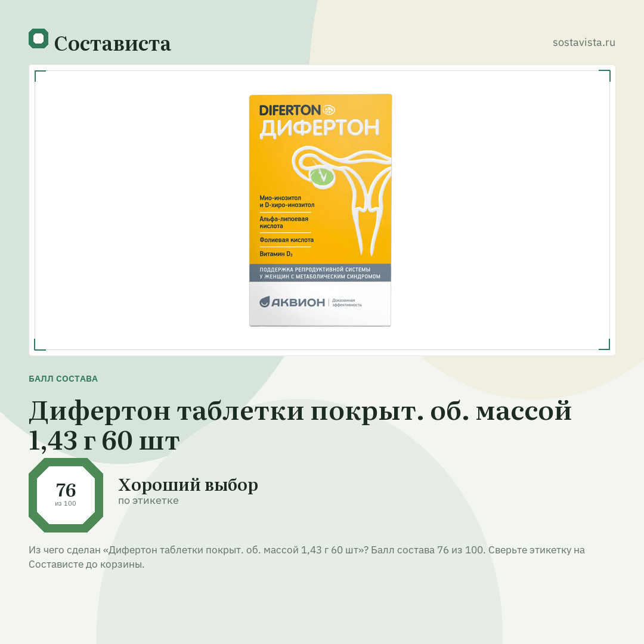
Task: Click the DIFERTON Latin name on the box
Action: point(290,110)
